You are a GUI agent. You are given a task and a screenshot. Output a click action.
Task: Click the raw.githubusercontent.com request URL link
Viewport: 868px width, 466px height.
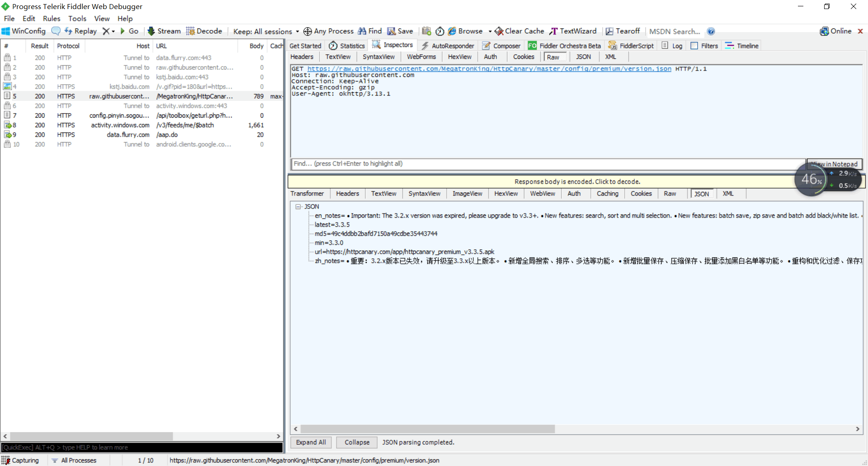(x=489, y=69)
